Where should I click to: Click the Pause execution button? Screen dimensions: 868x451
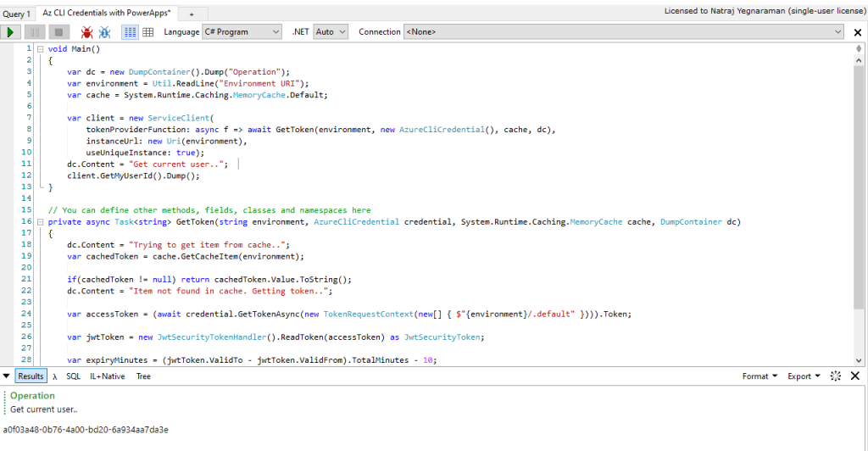(x=35, y=32)
